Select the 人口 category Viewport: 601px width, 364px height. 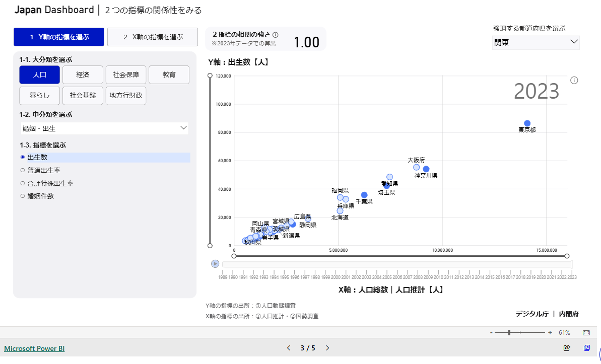point(39,75)
